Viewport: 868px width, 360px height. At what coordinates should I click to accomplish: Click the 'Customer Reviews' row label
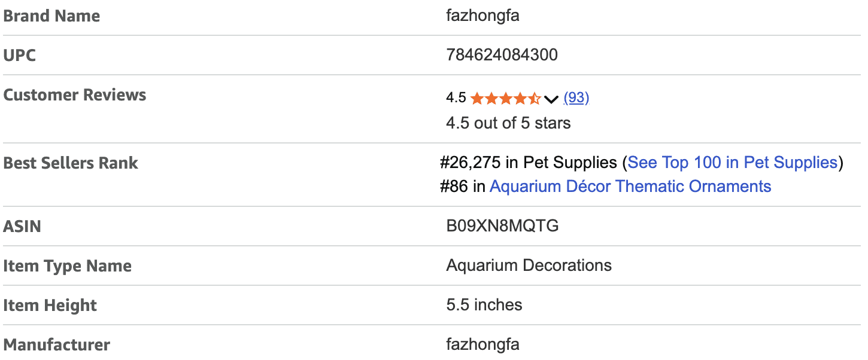[x=75, y=95]
